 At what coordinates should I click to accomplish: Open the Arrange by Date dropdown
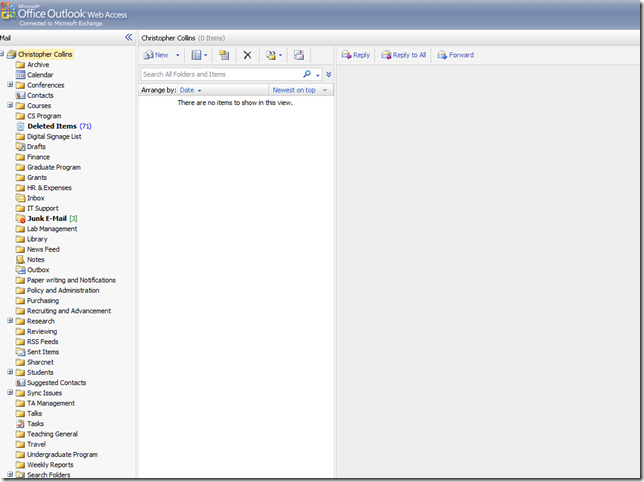(191, 90)
